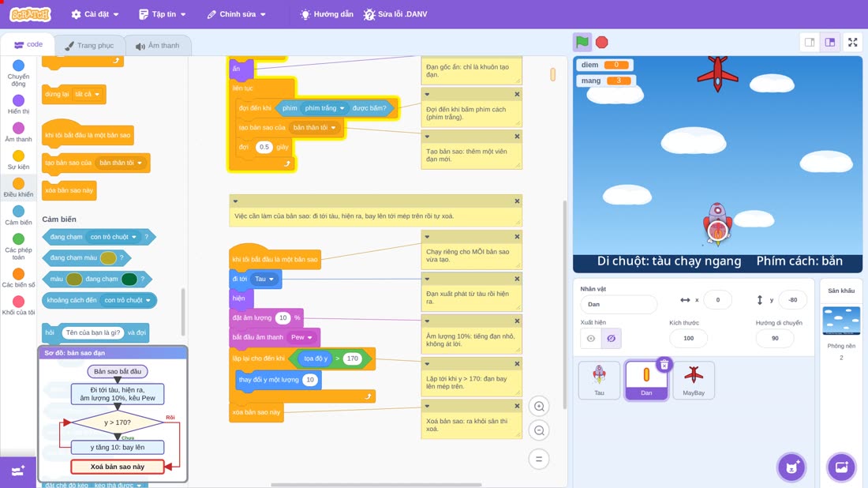Screen dimensions: 868x488
Task: Select the Sự kiện block category
Action: 18,160
